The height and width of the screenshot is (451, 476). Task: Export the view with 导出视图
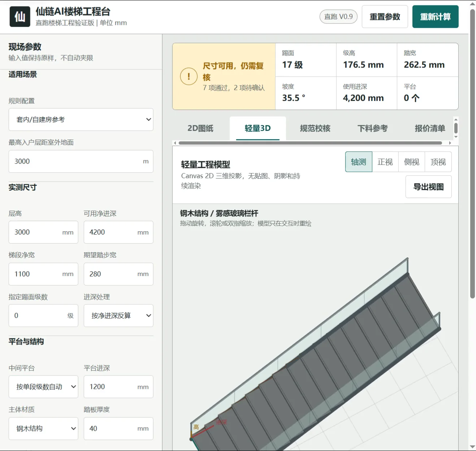coord(428,187)
